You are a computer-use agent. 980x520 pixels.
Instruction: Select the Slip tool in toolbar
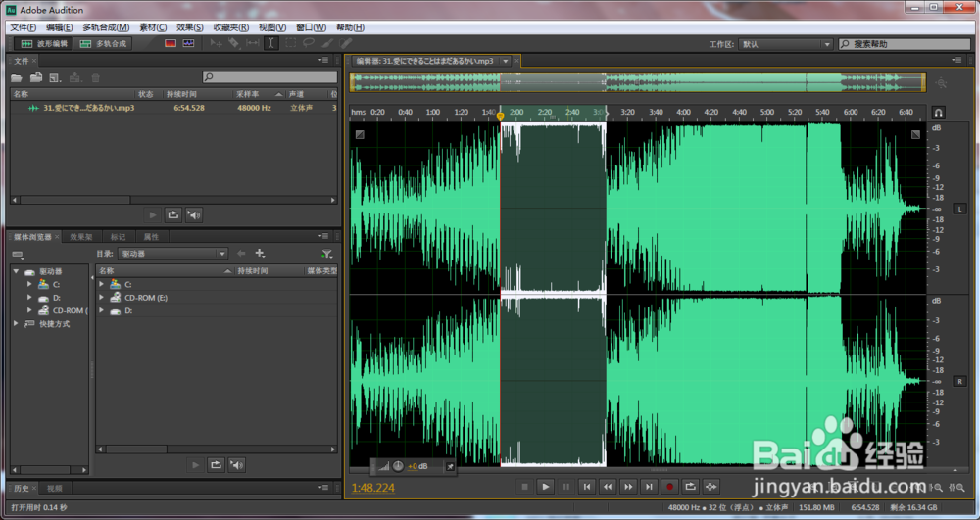point(253,43)
